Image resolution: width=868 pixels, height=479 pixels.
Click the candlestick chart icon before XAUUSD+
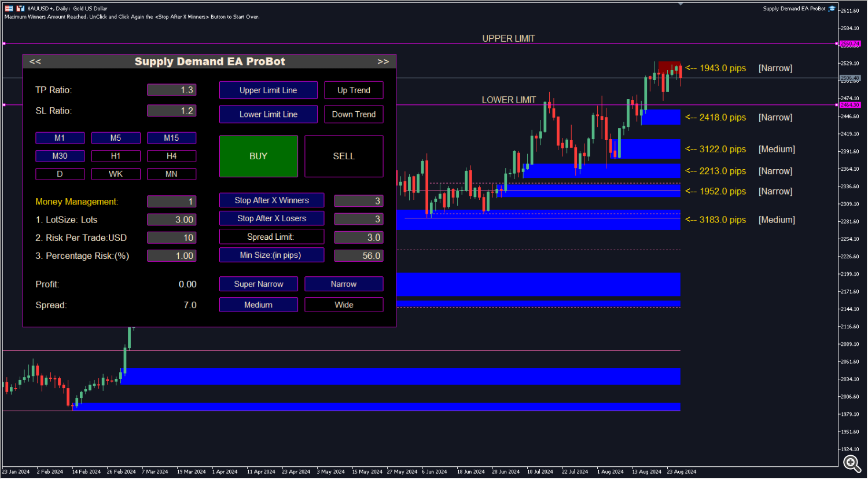pos(20,9)
